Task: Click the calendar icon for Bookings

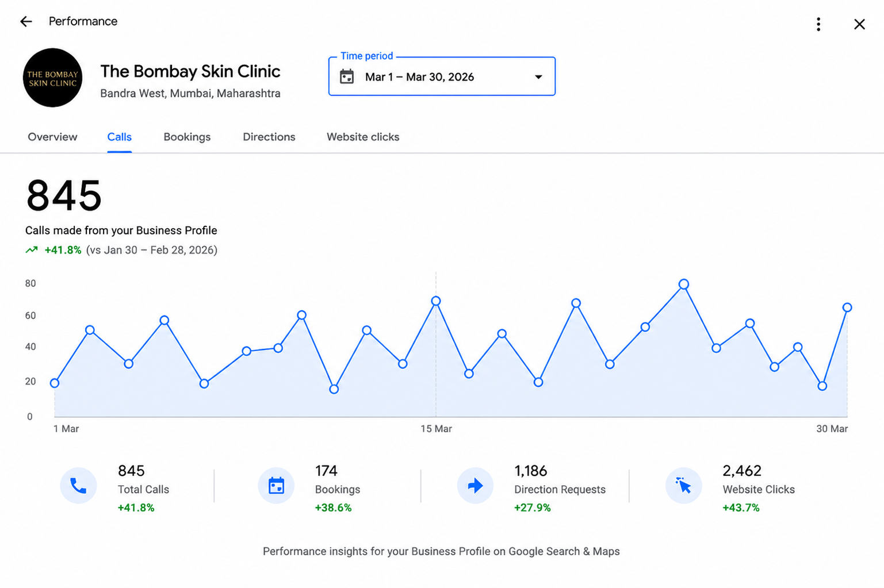Action: 276,486
